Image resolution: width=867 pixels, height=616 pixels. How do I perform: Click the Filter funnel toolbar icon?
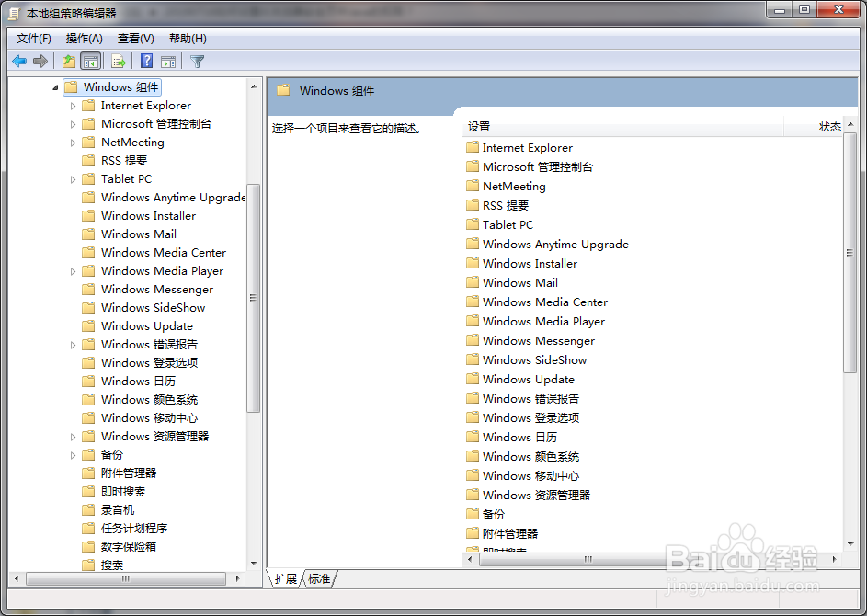pos(197,62)
